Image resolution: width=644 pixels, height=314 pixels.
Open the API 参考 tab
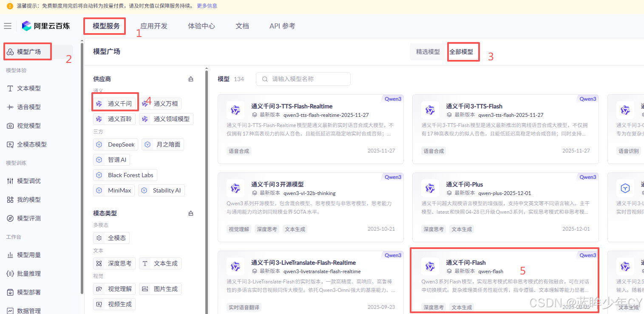coord(282,26)
